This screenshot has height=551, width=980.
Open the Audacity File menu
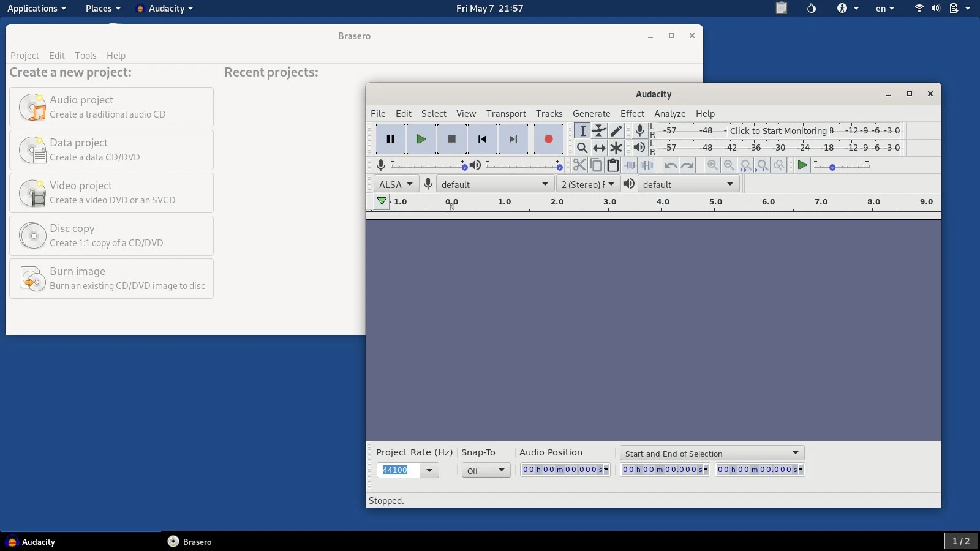click(378, 114)
